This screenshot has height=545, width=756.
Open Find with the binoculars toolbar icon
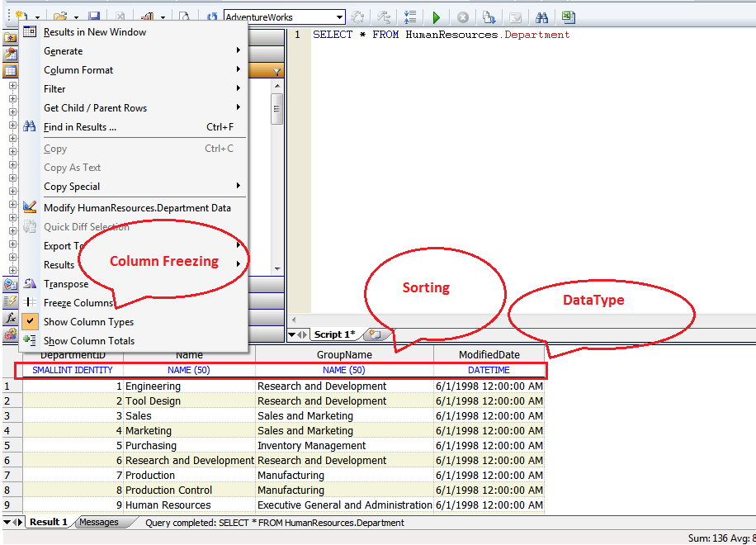click(x=542, y=17)
